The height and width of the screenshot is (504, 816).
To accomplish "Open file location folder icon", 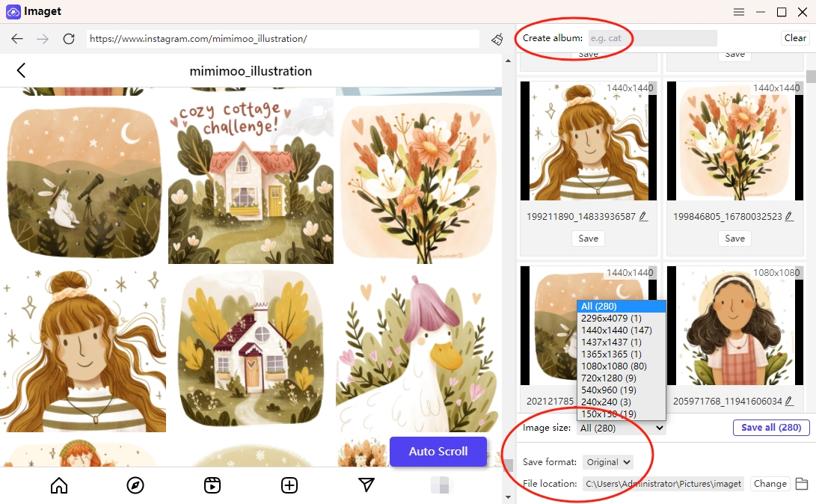I will 802,484.
